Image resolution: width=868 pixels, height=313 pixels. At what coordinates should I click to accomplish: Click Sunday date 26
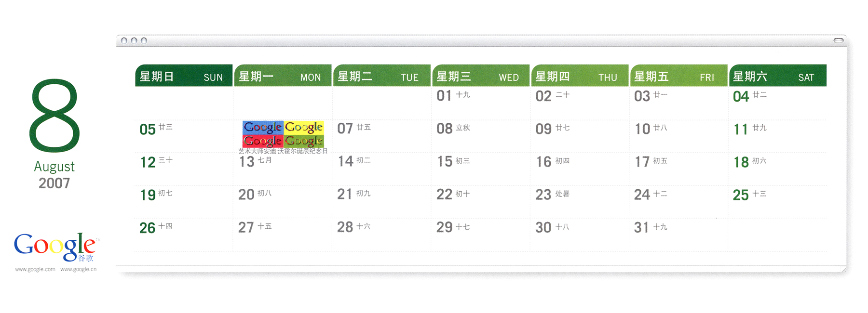click(x=148, y=228)
